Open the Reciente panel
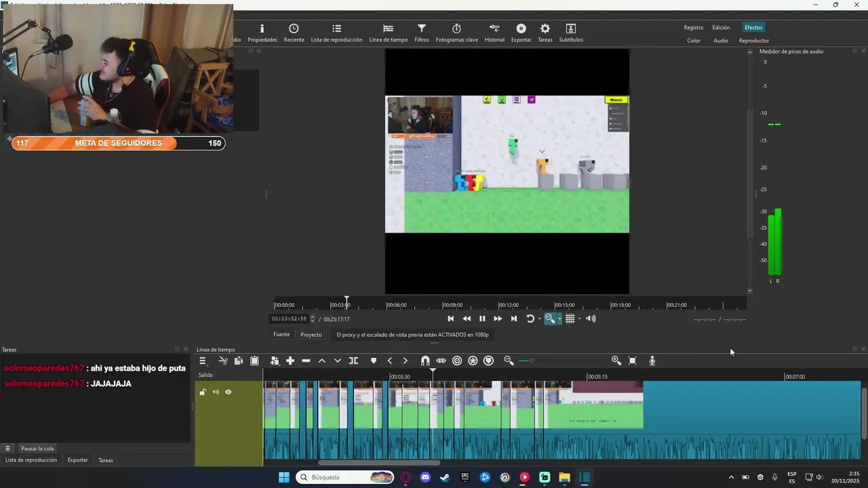Image resolution: width=868 pixels, height=488 pixels. (294, 33)
